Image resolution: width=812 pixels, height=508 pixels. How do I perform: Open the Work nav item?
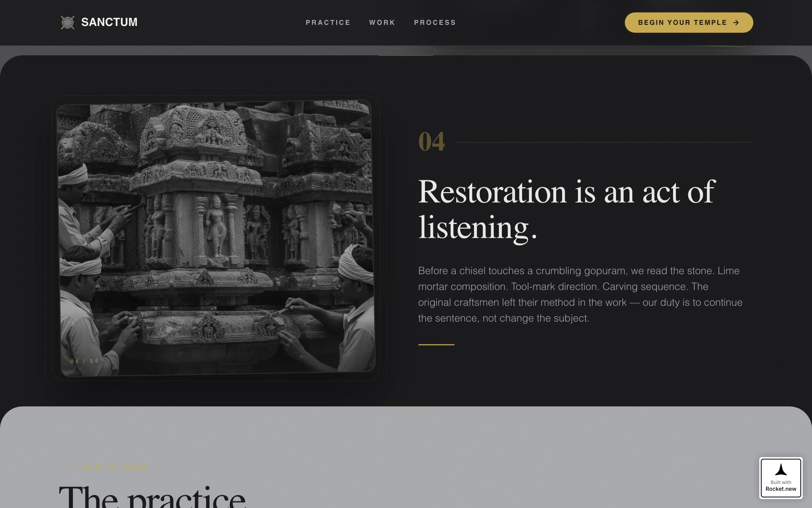(x=382, y=23)
